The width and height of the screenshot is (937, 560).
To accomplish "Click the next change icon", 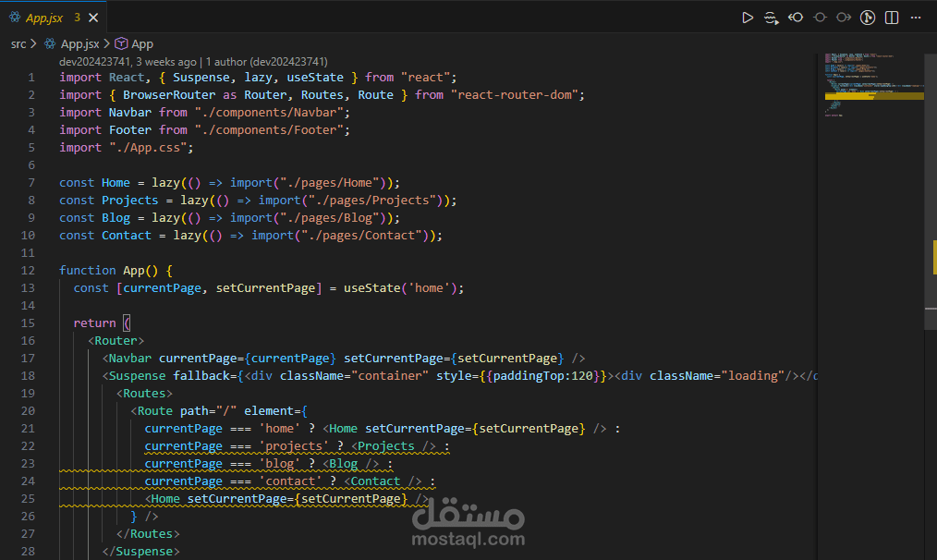I will (842, 17).
